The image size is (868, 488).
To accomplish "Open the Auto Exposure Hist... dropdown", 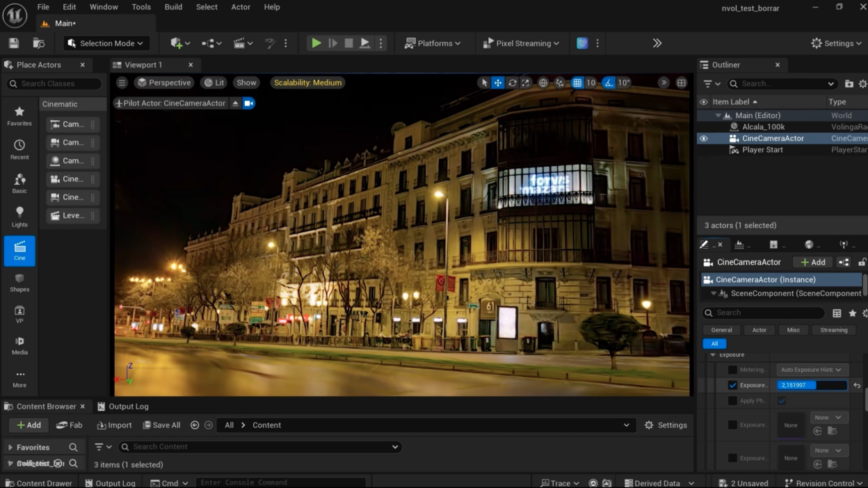I will [811, 370].
